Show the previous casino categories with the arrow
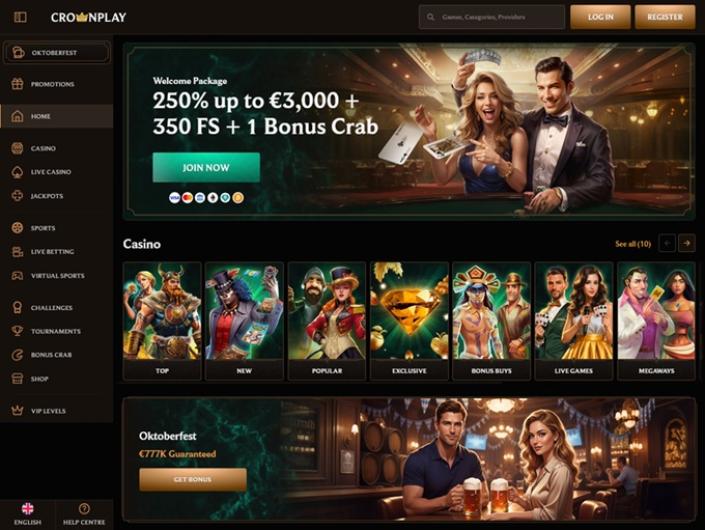The image size is (705, 530). (x=667, y=243)
